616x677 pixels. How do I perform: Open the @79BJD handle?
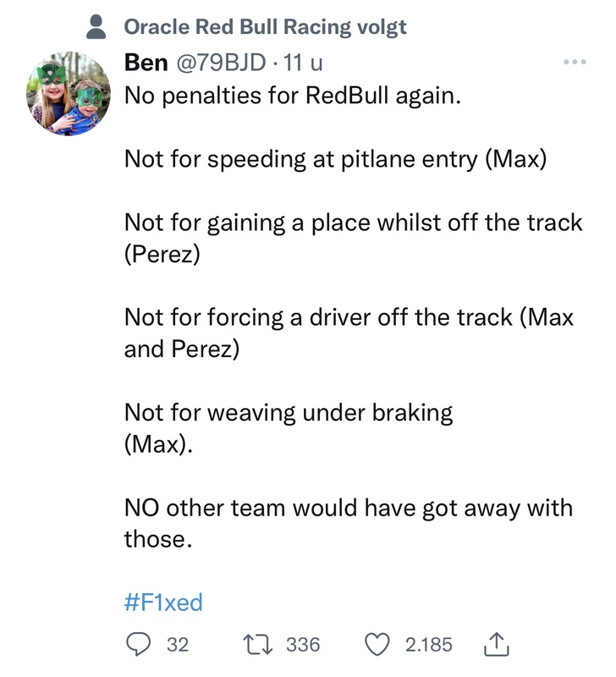coord(217,63)
